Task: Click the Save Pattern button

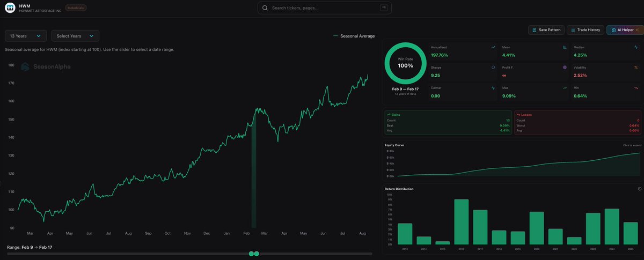Action: pyautogui.click(x=546, y=30)
